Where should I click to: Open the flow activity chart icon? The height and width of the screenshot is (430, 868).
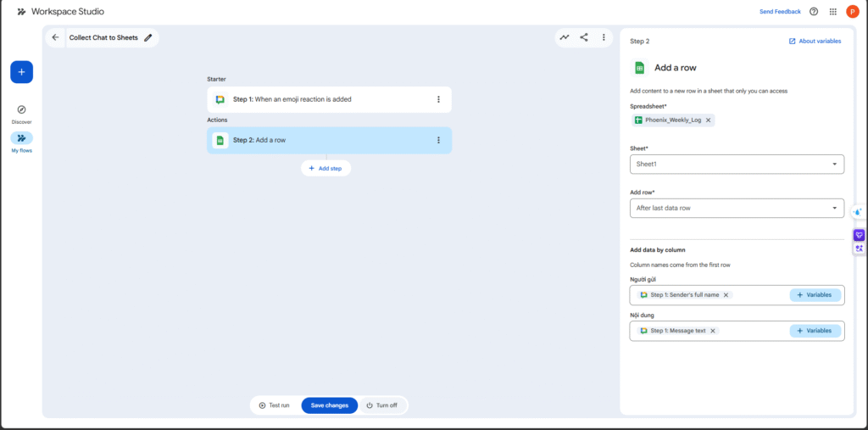(564, 37)
